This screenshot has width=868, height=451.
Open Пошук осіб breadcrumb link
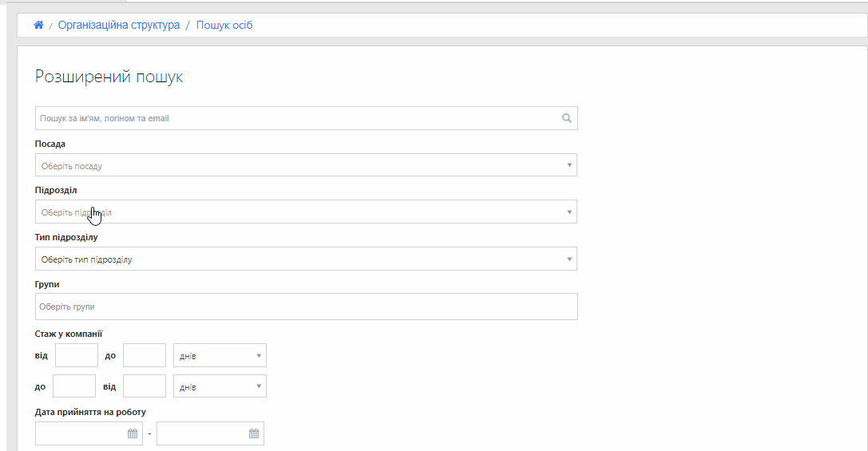[x=224, y=25]
